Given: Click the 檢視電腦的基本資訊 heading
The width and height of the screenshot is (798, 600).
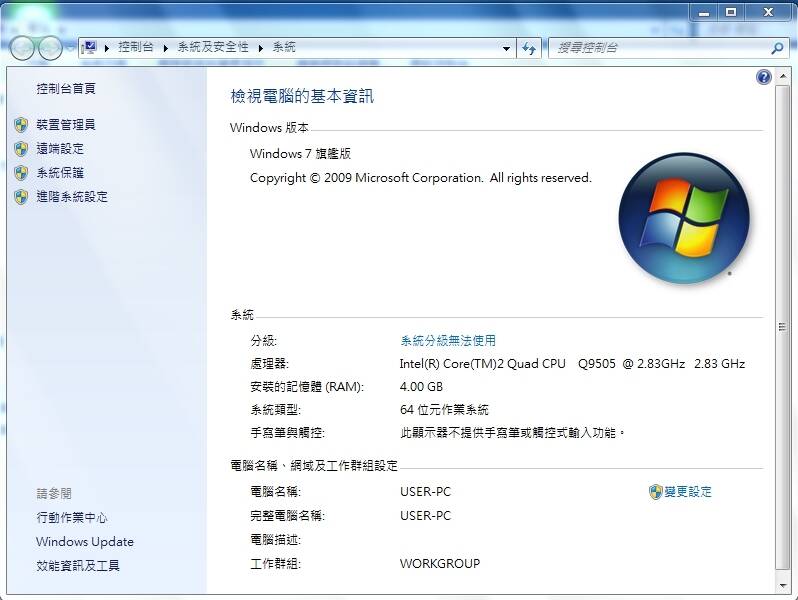Looking at the screenshot, I should (x=302, y=96).
